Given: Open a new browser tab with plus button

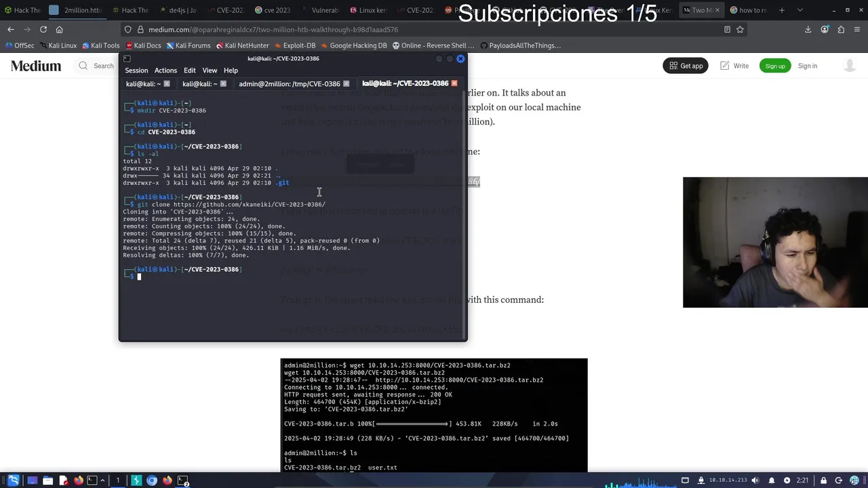Looking at the screenshot, I should pos(782,10).
